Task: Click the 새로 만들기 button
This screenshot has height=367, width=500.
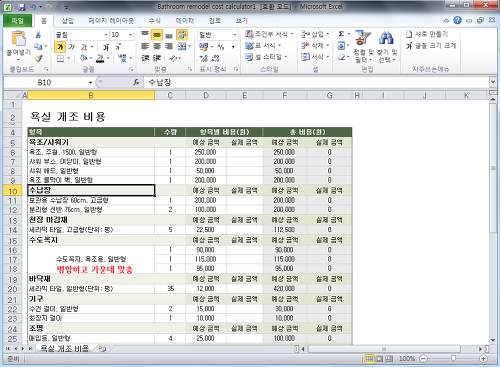Action: [427, 34]
